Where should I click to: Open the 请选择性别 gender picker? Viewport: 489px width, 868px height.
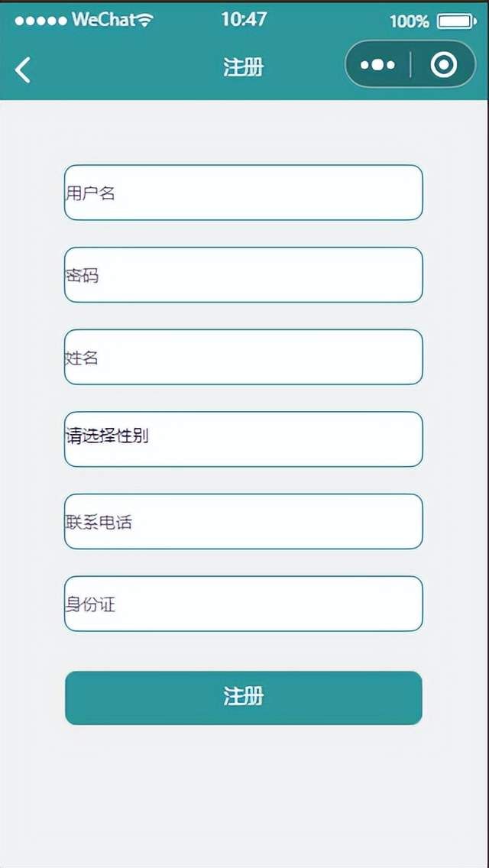pyautogui.click(x=244, y=439)
